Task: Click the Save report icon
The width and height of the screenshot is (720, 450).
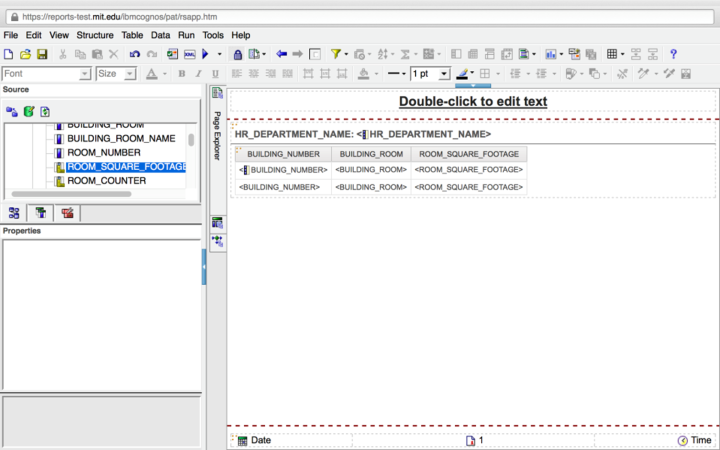Action: 42,54
